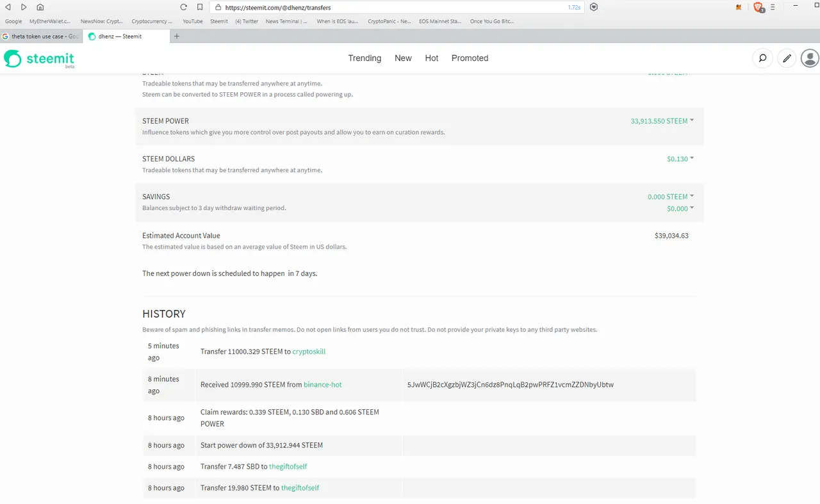Open the binance-hot user link
This screenshot has width=820, height=504.
click(x=323, y=385)
